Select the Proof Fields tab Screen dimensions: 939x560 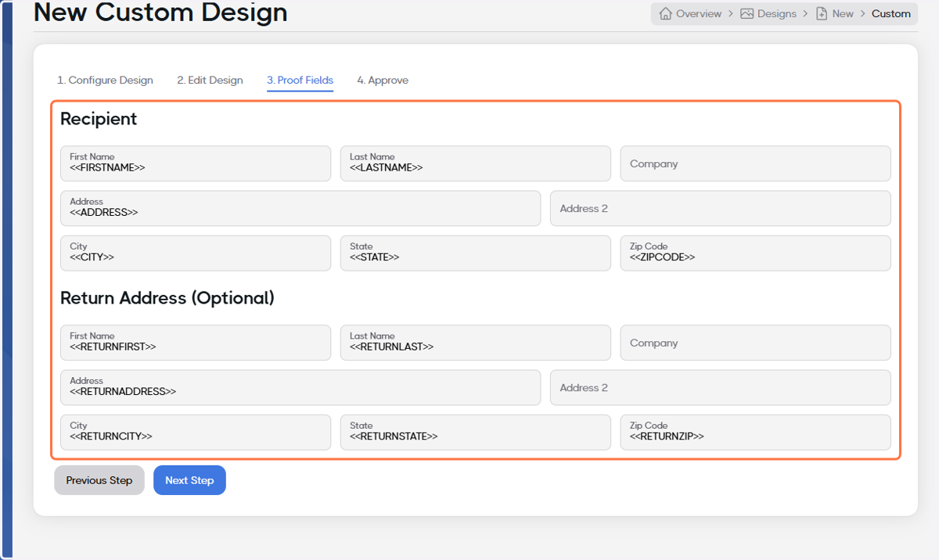coord(300,81)
